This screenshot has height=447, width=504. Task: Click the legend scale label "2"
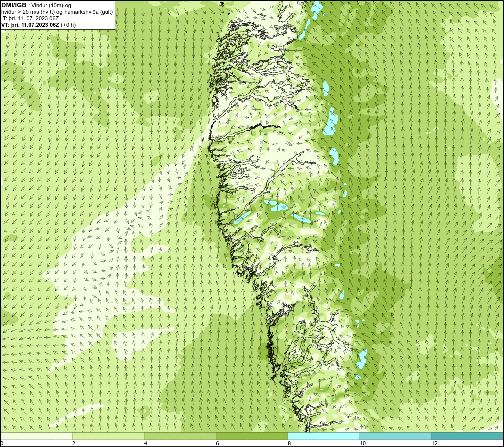tap(74, 444)
